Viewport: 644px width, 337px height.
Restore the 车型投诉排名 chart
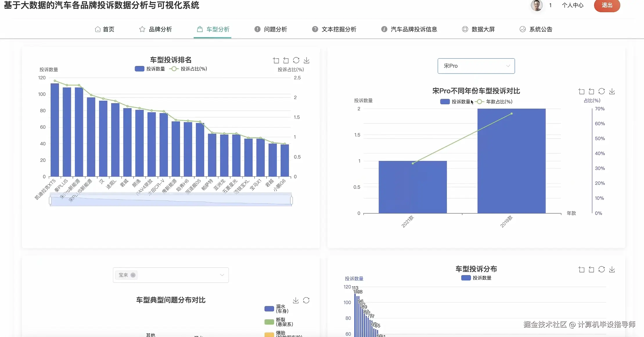[x=296, y=60]
